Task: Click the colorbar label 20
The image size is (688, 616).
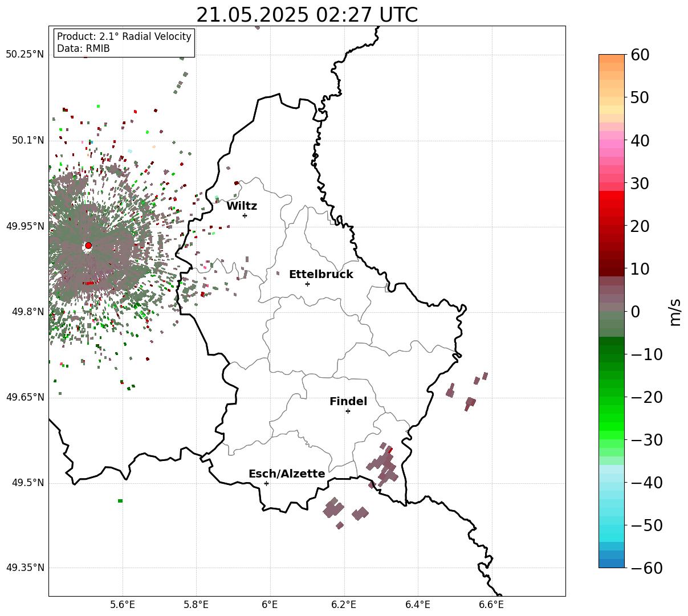Action: [641, 226]
